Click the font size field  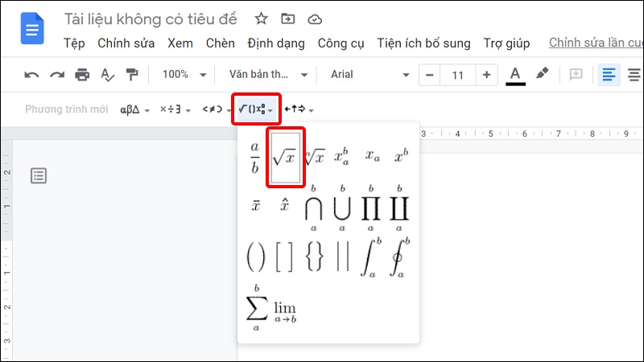click(457, 75)
